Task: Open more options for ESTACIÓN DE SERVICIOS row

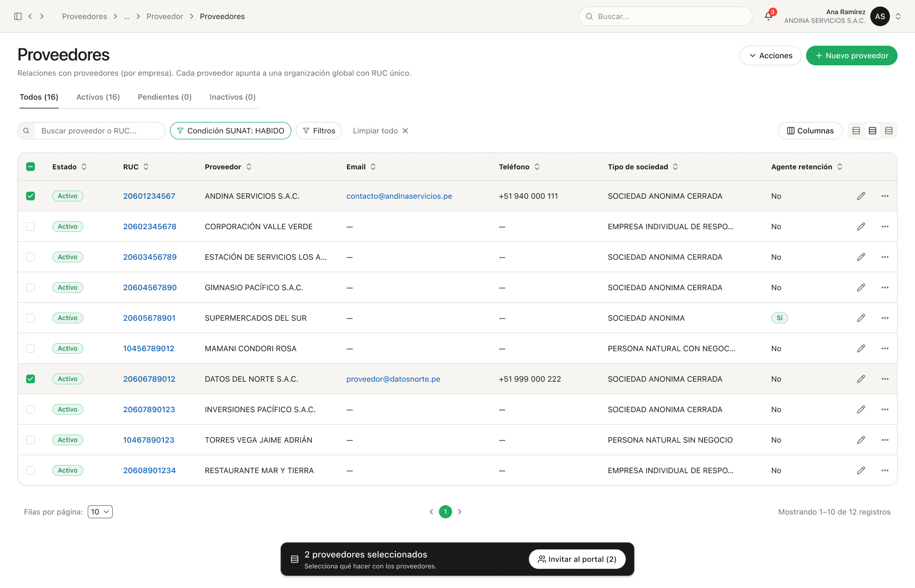Action: [885, 257]
